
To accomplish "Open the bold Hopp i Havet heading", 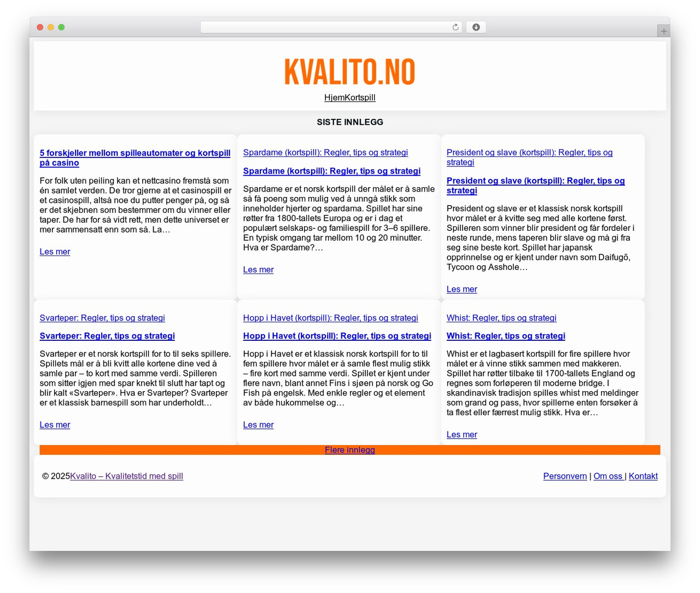I will coord(337,336).
